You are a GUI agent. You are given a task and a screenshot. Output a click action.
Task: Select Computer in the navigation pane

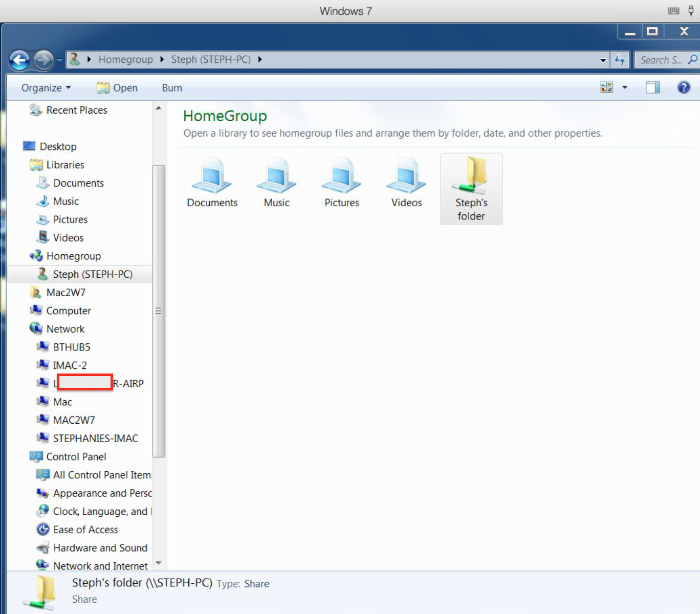60,311
